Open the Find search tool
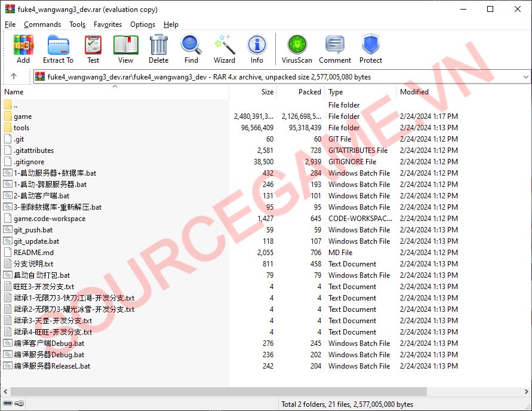The width and height of the screenshot is (532, 411). [191, 48]
